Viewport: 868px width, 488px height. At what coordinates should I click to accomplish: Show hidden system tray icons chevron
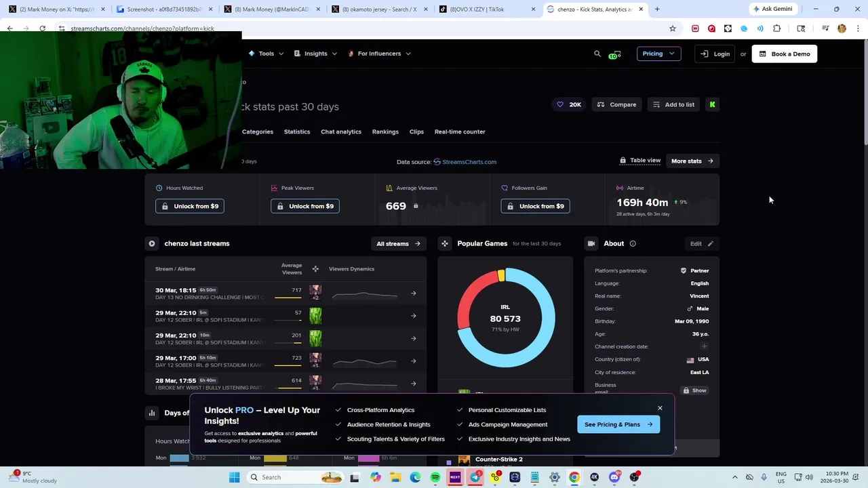pos(734,477)
